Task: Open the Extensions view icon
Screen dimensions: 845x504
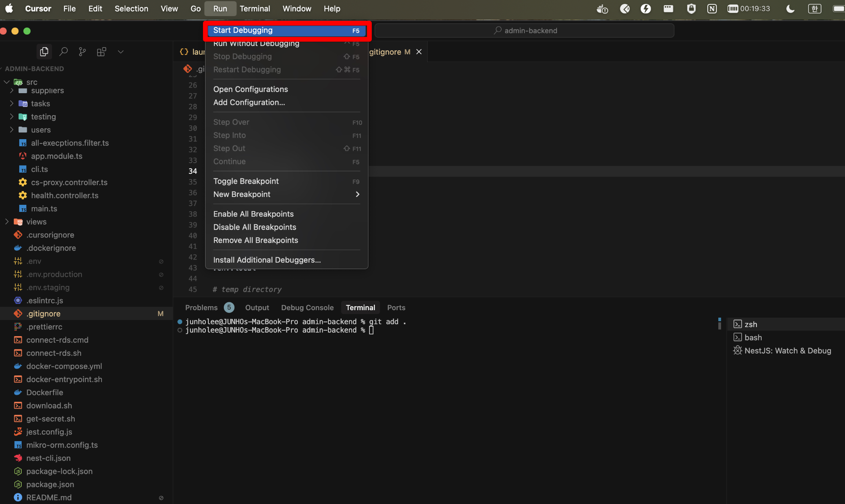Action: pyautogui.click(x=101, y=52)
